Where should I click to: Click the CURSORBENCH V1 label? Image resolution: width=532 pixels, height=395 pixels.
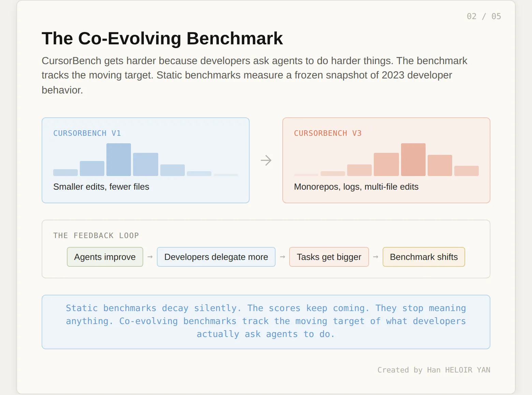coord(87,133)
